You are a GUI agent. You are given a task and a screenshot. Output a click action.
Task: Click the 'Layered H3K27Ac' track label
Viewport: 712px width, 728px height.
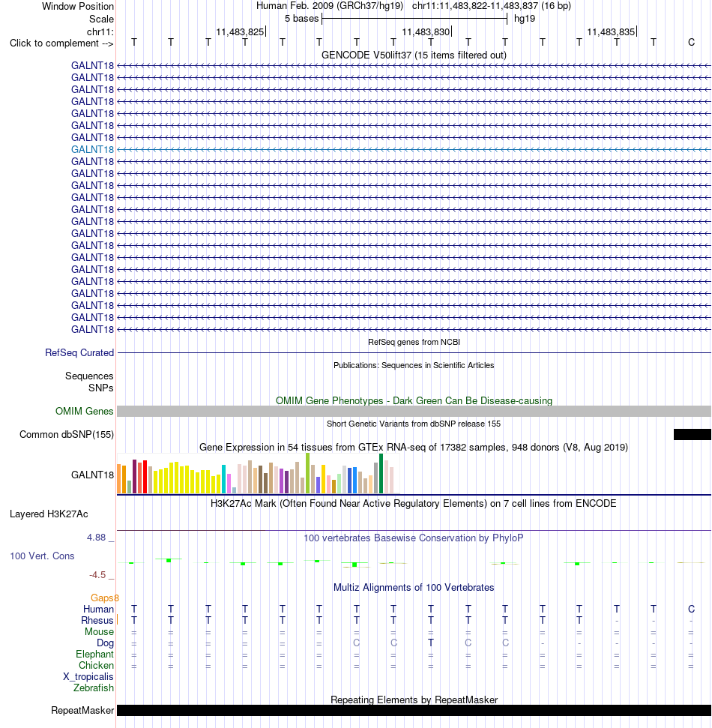pyautogui.click(x=49, y=514)
